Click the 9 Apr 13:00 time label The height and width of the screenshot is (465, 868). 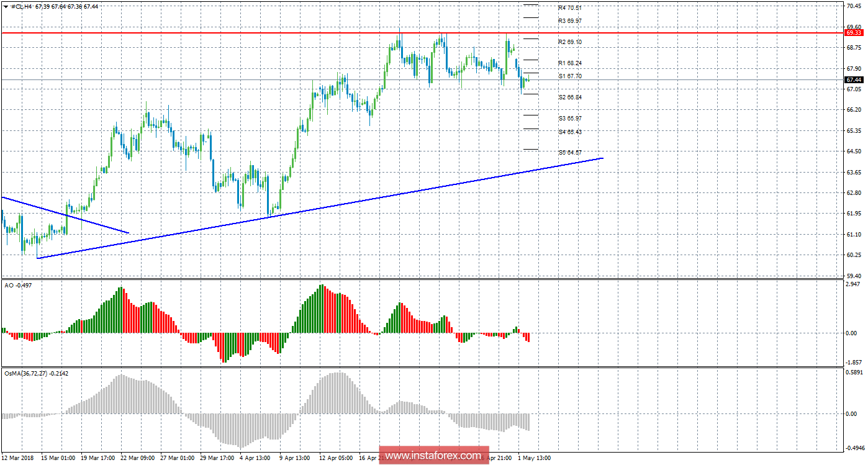click(x=295, y=458)
